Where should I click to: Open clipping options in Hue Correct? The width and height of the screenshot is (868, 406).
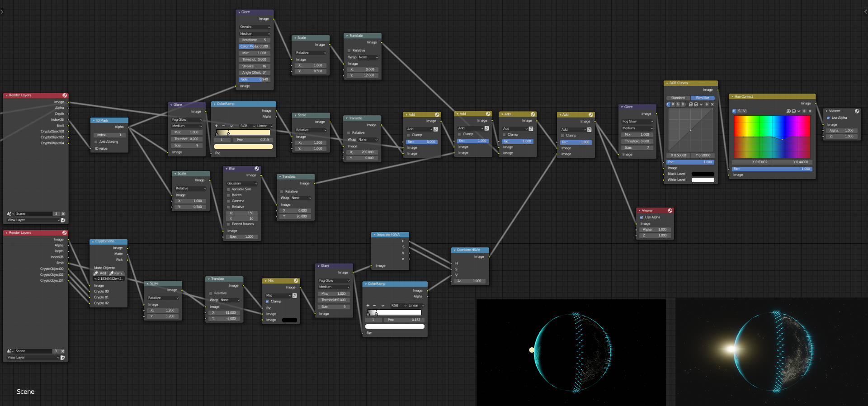pyautogui.click(x=804, y=111)
